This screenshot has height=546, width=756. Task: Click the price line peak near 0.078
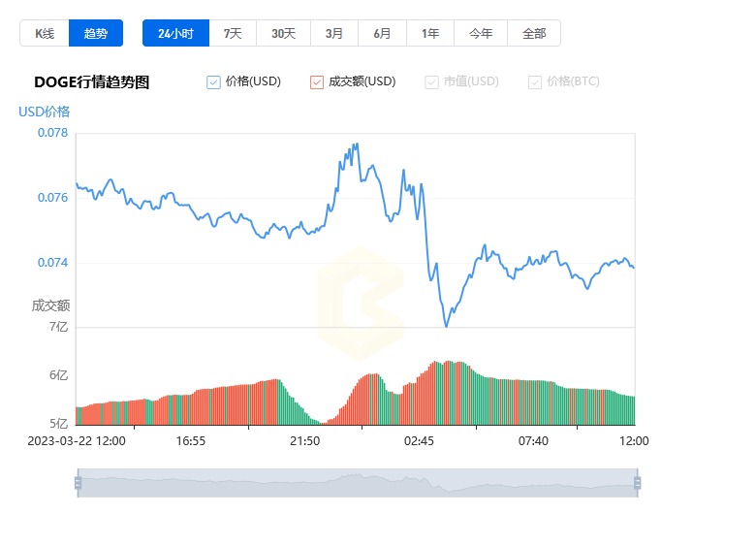click(357, 145)
